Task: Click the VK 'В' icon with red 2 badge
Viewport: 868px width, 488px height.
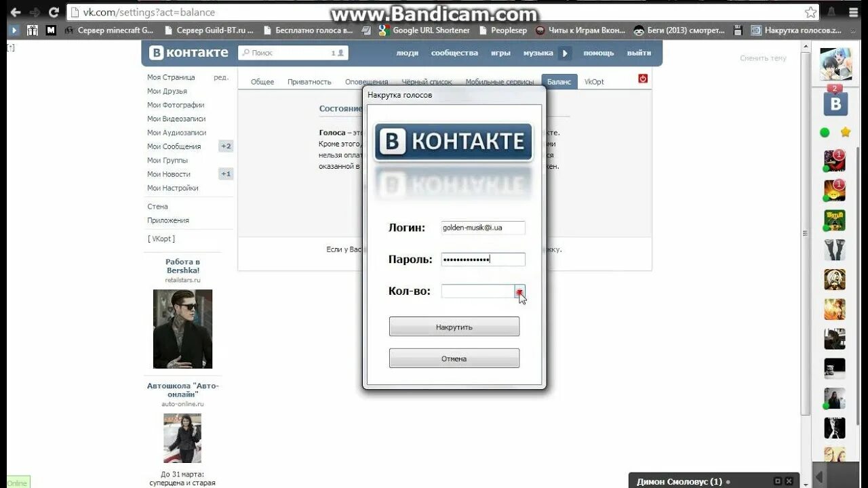Action: click(835, 103)
